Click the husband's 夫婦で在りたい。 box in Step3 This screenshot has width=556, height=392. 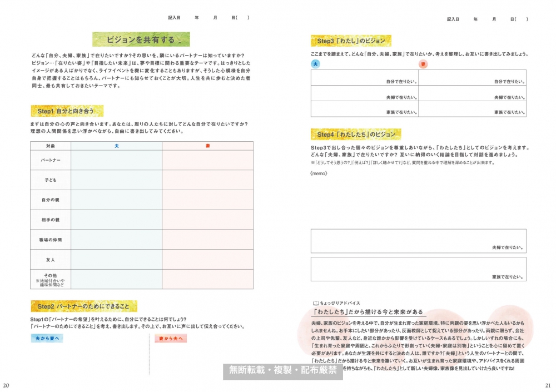[365, 93]
